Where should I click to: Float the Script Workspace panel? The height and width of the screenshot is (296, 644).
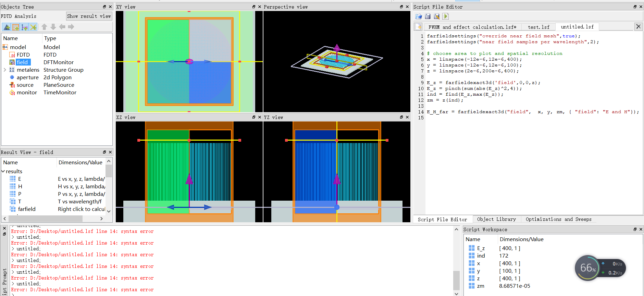[635, 229]
